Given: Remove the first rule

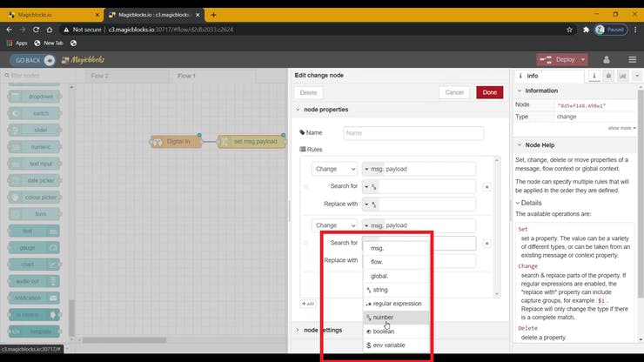Looking at the screenshot, I should [x=486, y=187].
